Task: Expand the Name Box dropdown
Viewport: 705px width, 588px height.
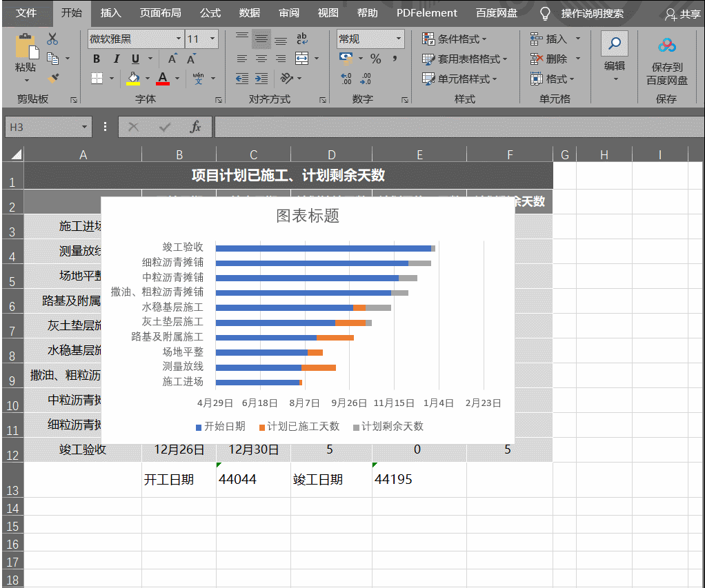Action: (84, 127)
